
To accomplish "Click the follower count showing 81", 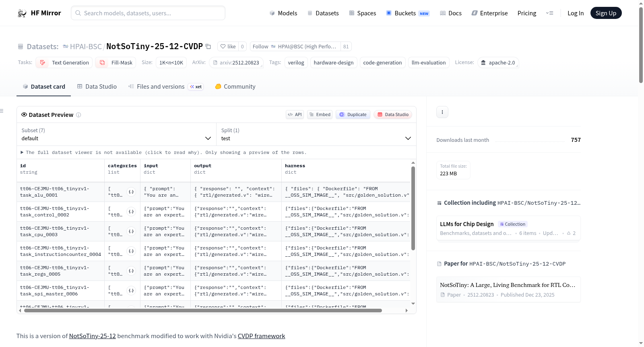I will point(346,46).
